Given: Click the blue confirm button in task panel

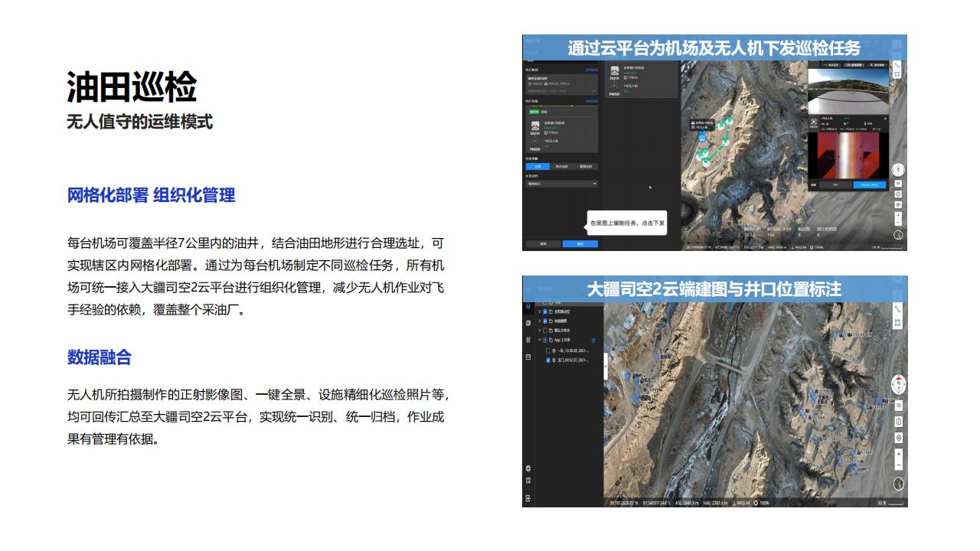Looking at the screenshot, I should [580, 244].
